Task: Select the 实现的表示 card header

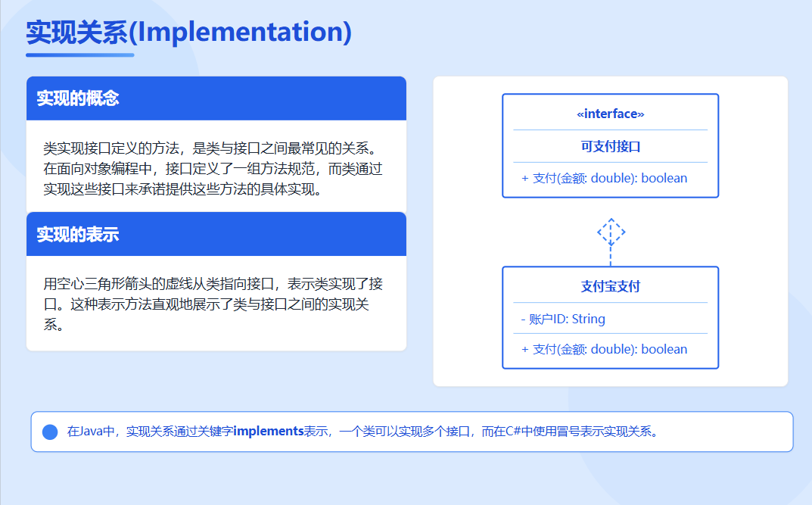Action: 216,234
